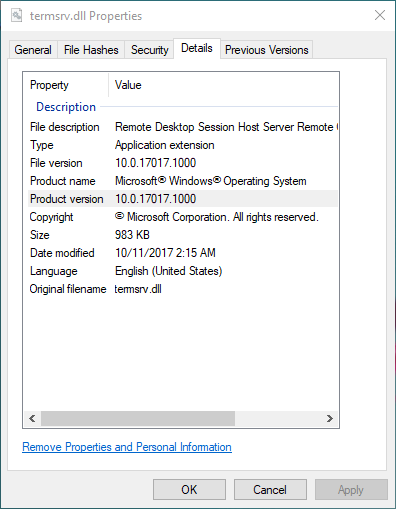Click the Product version value 10.0.17017.1000

155,199
